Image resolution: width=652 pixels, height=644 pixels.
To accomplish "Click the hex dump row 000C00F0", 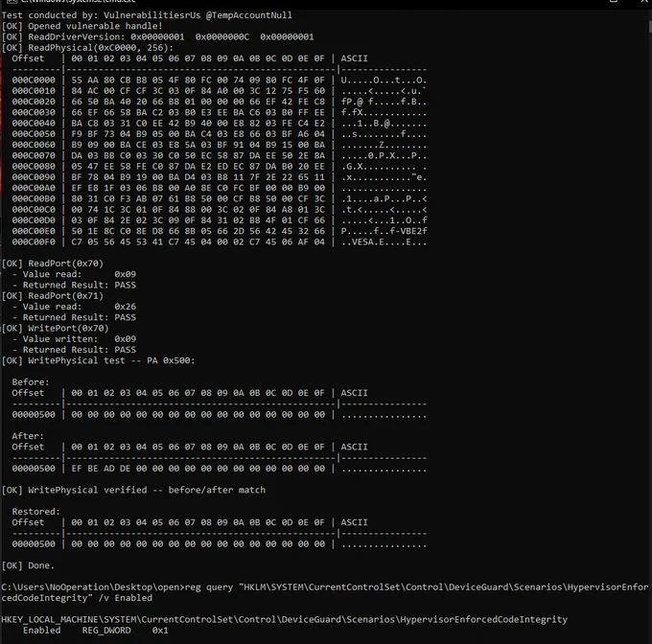I will pyautogui.click(x=220, y=242).
